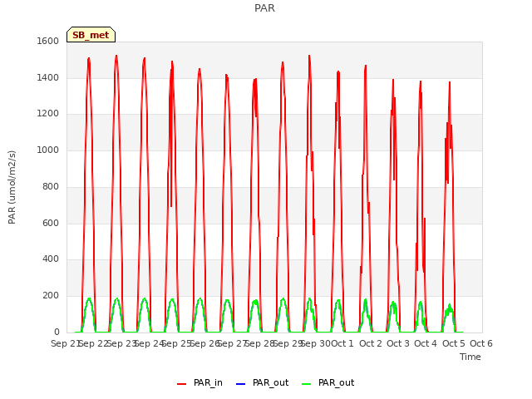Click the blue PAR_out legend swatch
This screenshot has height=399, width=532.
[240, 384]
